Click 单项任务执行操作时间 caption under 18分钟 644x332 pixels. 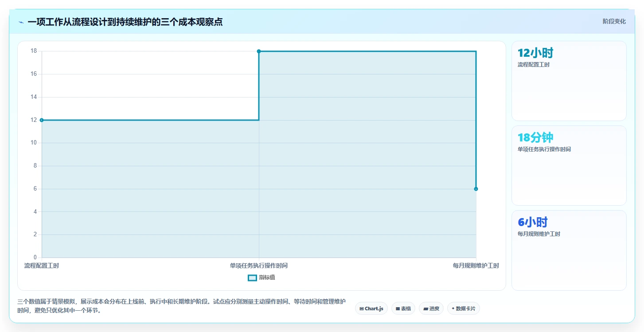(x=544, y=149)
